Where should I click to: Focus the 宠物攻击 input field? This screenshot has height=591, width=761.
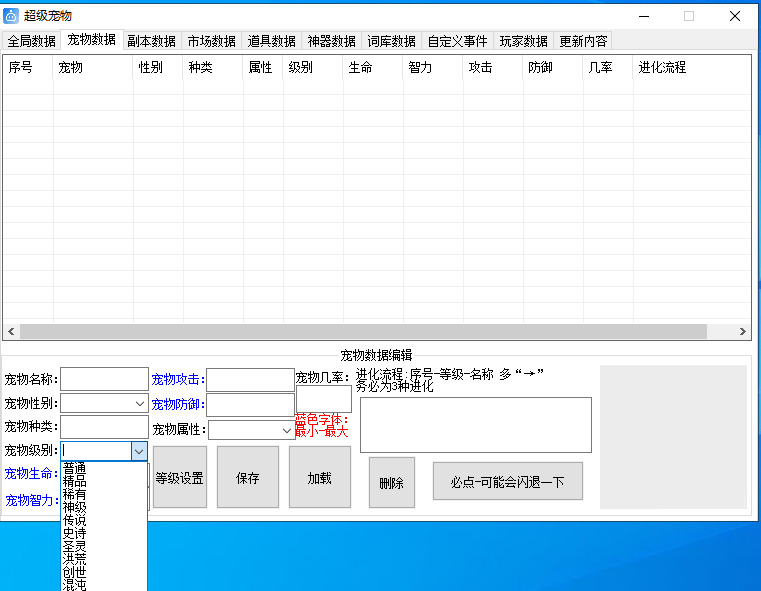(250, 379)
